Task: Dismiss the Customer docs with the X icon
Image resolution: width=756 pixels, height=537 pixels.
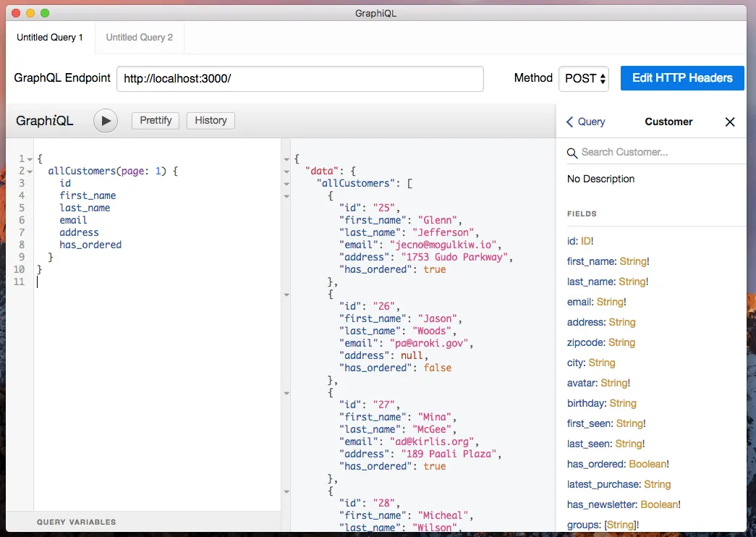Action: click(730, 122)
